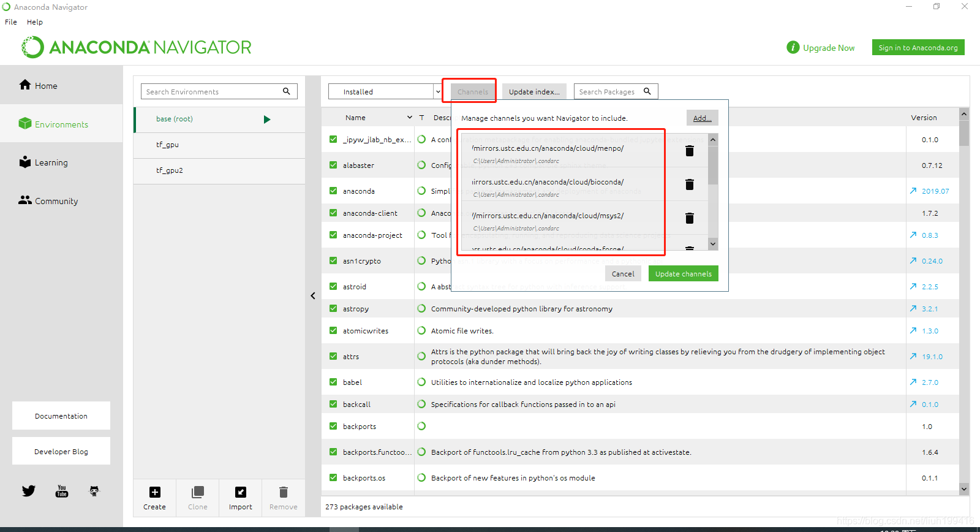
Task: Click the Update channels button
Action: click(684, 273)
